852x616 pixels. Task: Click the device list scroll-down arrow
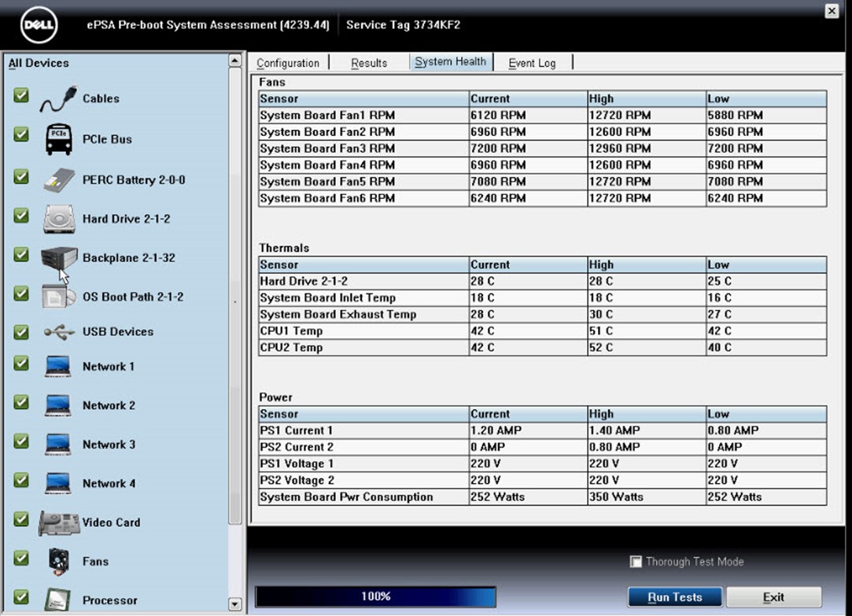point(234,603)
